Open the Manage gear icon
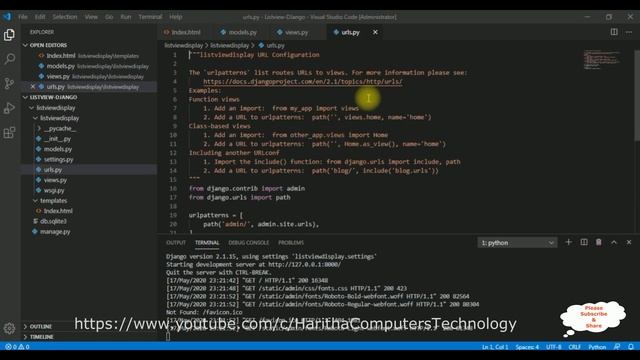The image size is (640, 360). coord(9,328)
